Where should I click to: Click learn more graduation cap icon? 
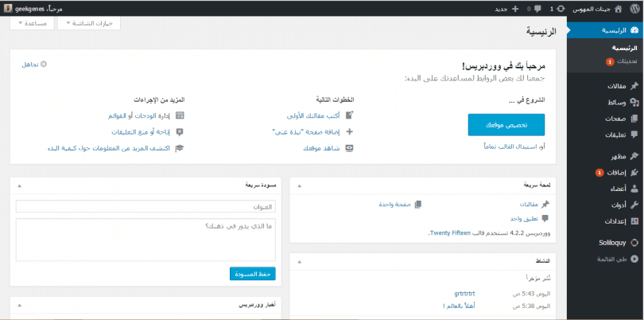pos(179,148)
